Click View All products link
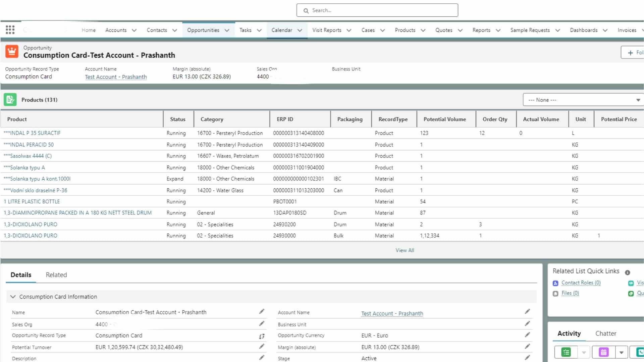This screenshot has height=362, width=644. point(405,250)
